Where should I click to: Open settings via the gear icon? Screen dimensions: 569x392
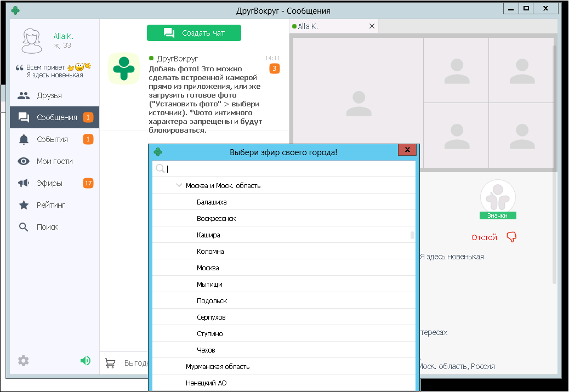coord(24,361)
